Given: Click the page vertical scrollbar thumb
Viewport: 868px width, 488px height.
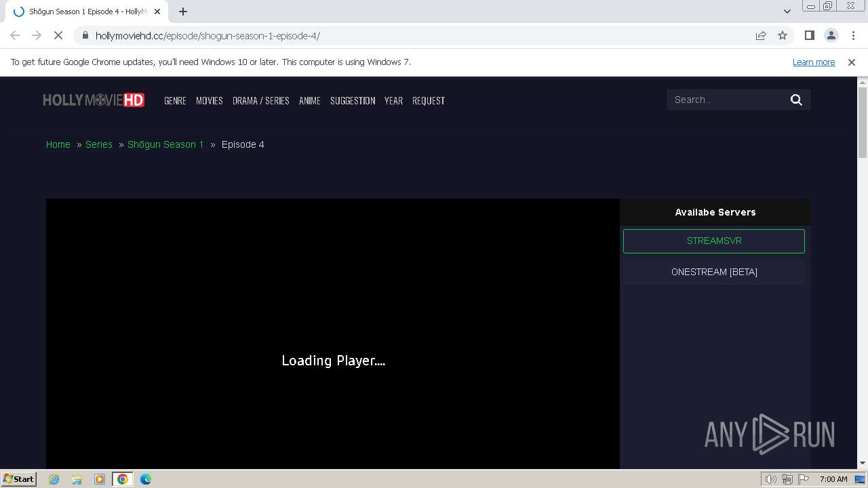Looking at the screenshot, I should [863, 123].
